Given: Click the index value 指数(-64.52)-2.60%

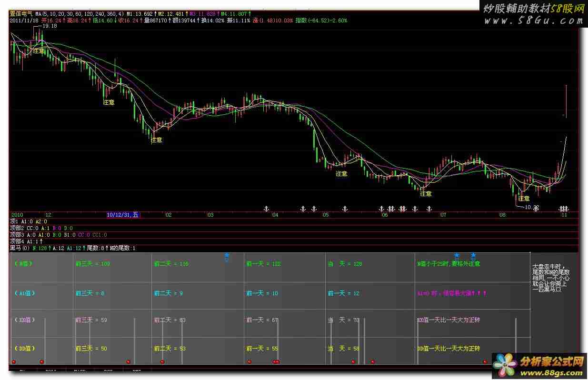Looking at the screenshot, I should tap(321, 20).
